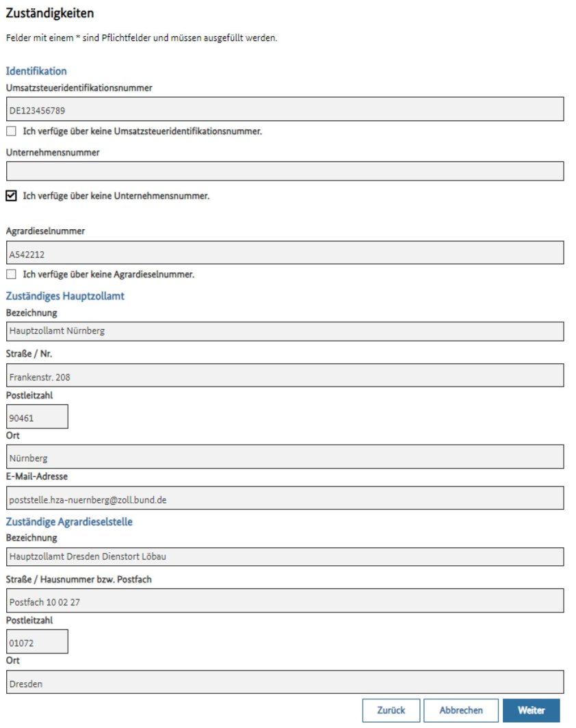Cancel the form with Abbrechen
Viewport: 576px width, 728px height.
(461, 710)
